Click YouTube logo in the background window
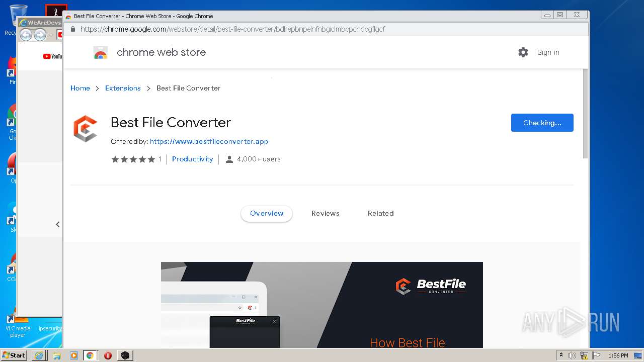Image resolution: width=644 pixels, height=362 pixels. tap(52, 56)
